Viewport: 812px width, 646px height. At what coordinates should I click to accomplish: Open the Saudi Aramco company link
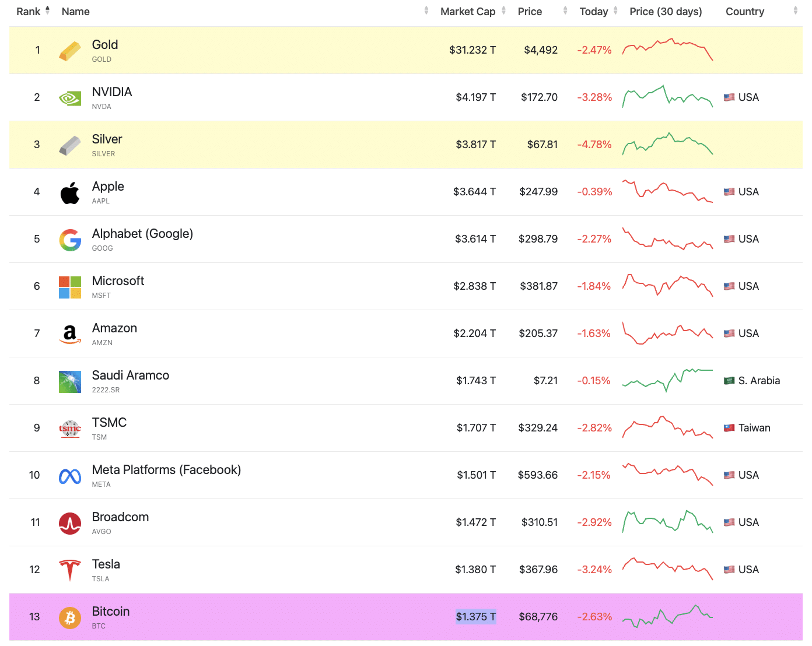(131, 375)
